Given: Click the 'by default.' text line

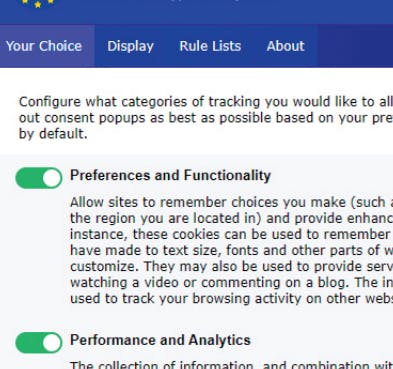Looking at the screenshot, I should [53, 134].
